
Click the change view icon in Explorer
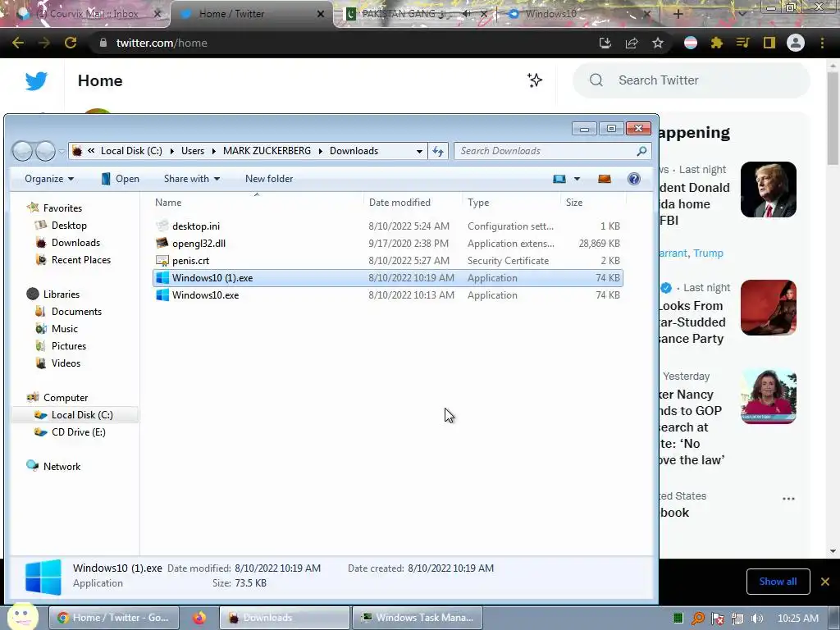(x=559, y=179)
